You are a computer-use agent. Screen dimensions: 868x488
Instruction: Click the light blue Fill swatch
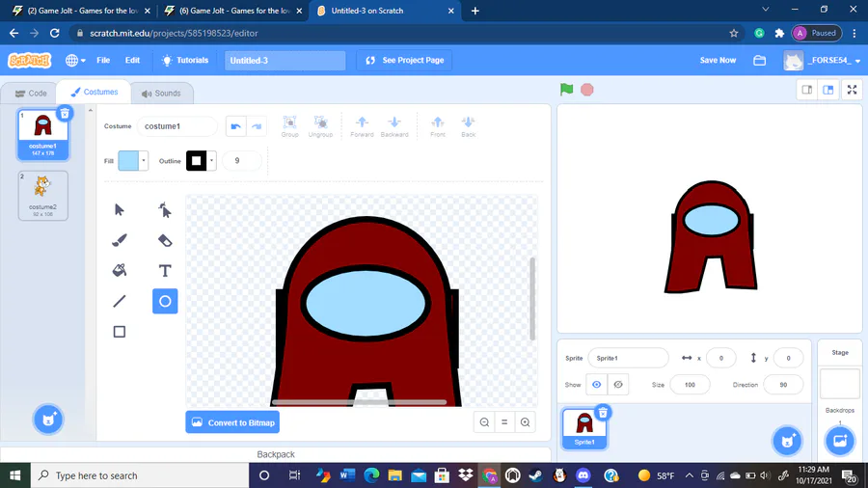(x=128, y=161)
